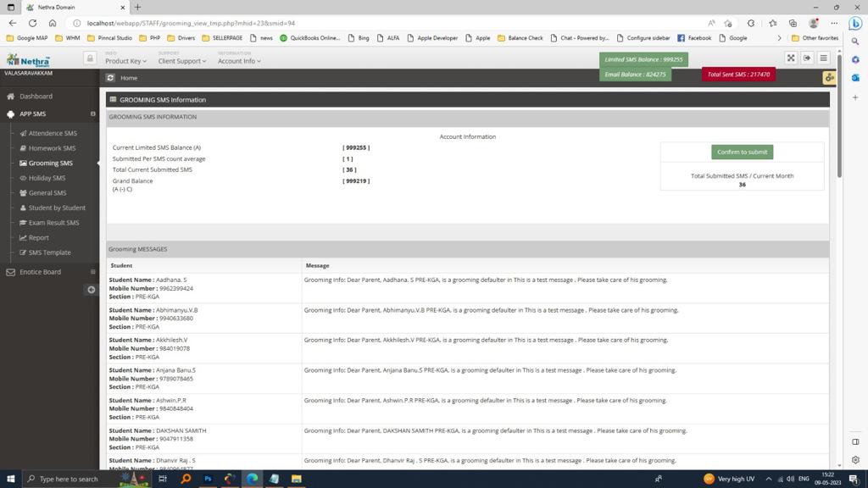The height and width of the screenshot is (488, 868).
Task: Open Holiday SMS in the sidebar
Action: 42,178
